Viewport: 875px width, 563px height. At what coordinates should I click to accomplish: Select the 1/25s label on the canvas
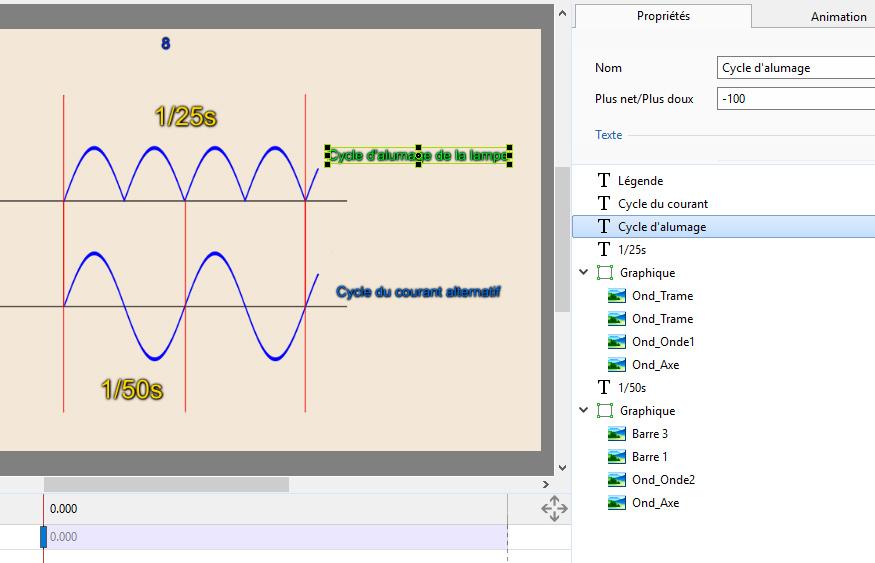[186, 117]
